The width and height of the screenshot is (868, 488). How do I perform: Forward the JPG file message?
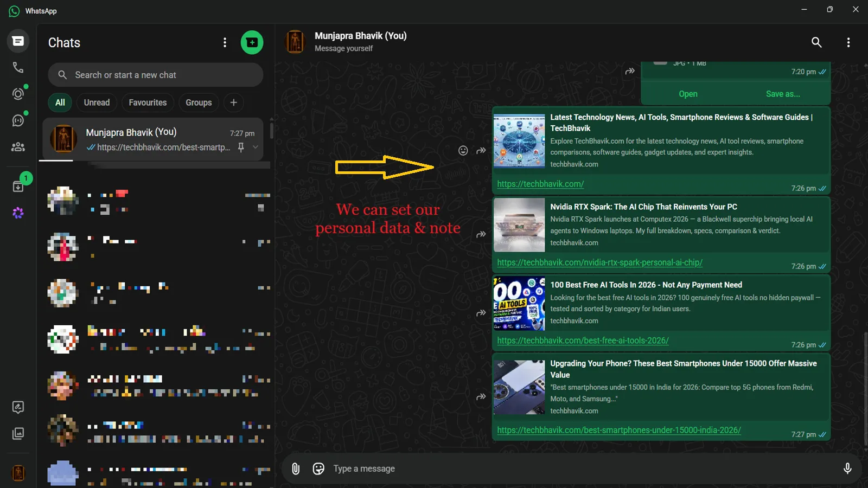coord(630,71)
